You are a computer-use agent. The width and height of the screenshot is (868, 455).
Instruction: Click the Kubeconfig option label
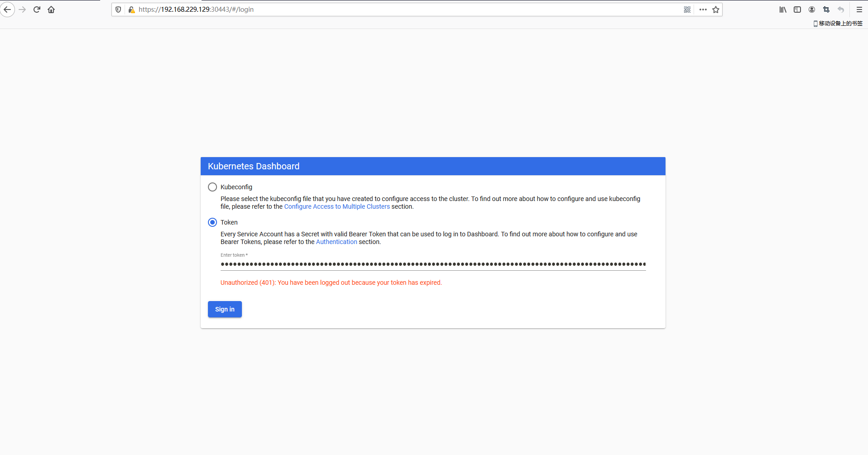(236, 187)
